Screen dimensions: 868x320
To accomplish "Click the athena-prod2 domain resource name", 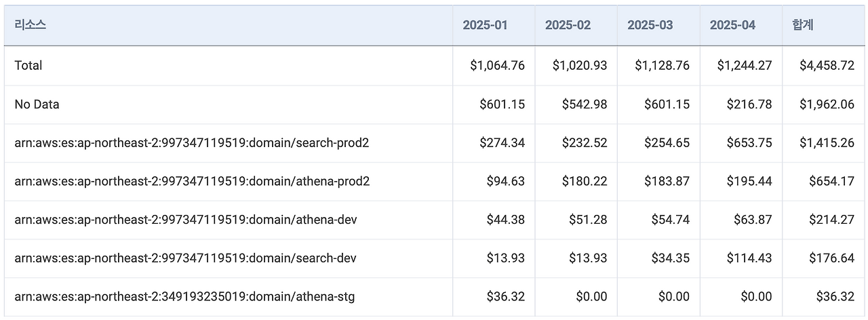I will point(192,182).
